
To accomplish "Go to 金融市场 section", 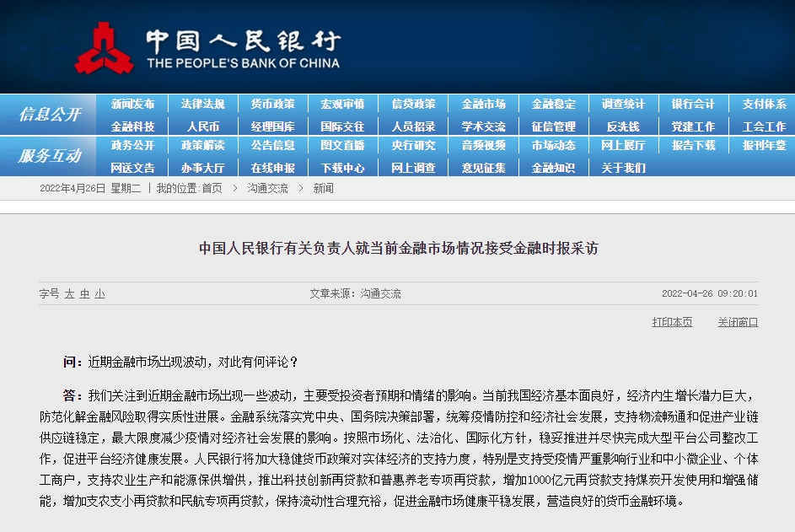I will [x=483, y=105].
